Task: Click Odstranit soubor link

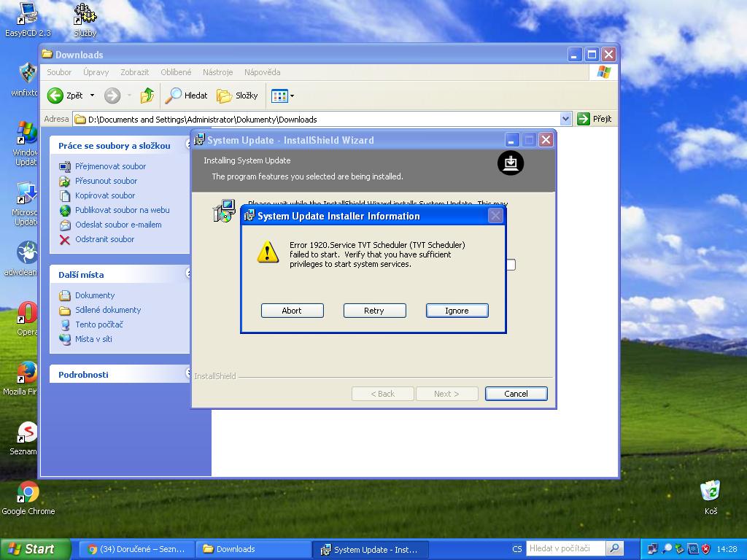Action: [x=104, y=239]
